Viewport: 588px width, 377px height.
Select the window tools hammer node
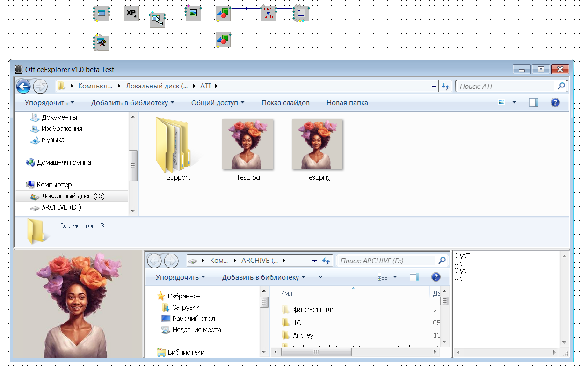point(101,43)
